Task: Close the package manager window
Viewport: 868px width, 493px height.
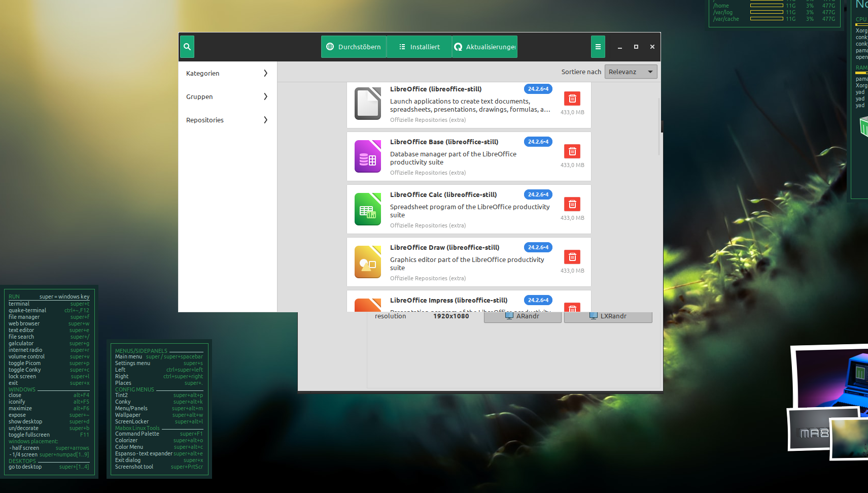Action: [652, 47]
